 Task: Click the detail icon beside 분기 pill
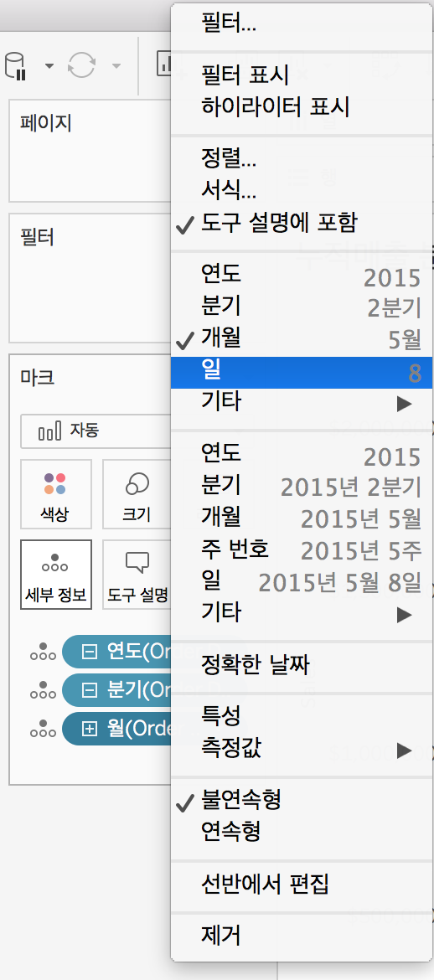pyautogui.click(x=44, y=690)
